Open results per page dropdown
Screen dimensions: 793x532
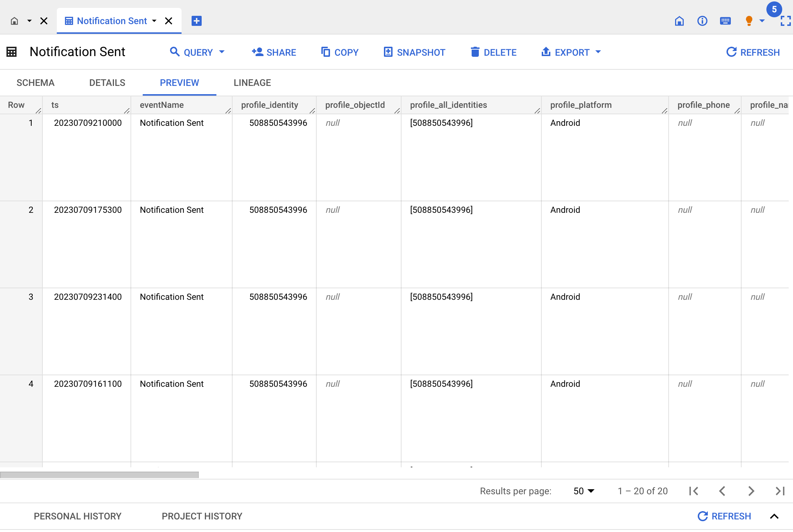tap(584, 491)
